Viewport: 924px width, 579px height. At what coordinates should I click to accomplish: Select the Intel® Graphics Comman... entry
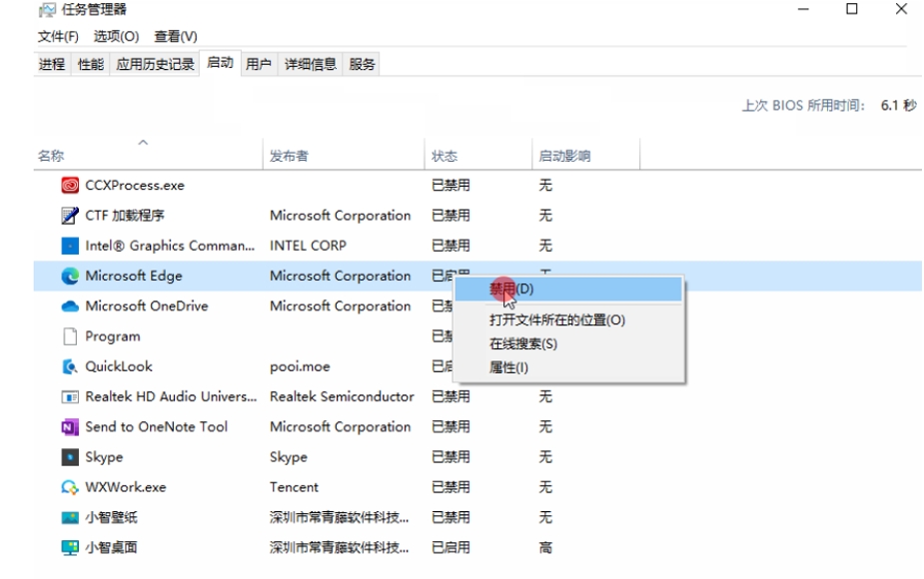[170, 246]
